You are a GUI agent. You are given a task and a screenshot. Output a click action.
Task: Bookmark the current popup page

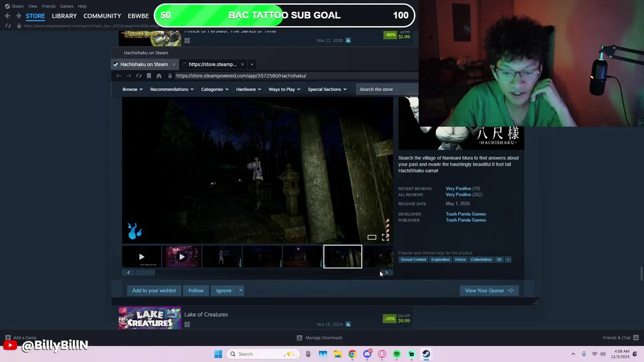click(149, 76)
